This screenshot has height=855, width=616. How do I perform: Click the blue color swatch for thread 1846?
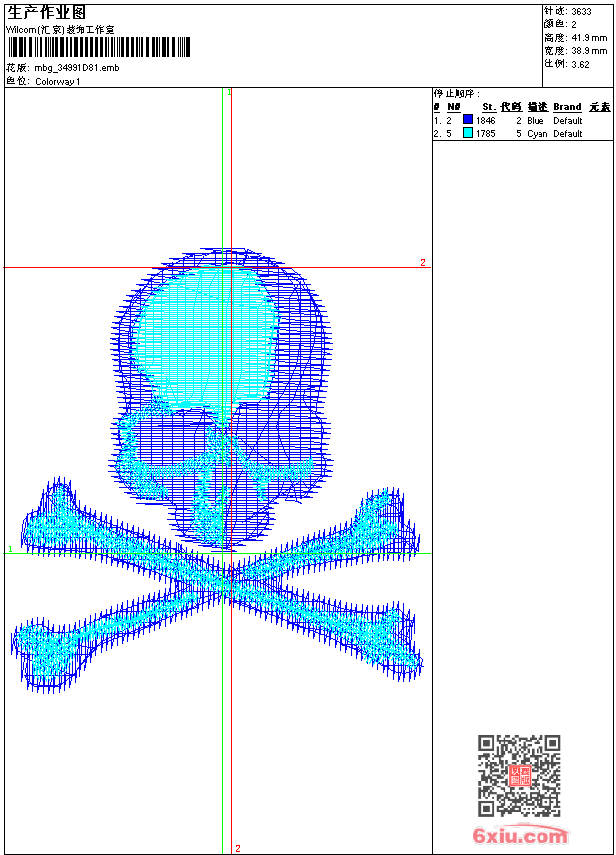click(x=468, y=120)
